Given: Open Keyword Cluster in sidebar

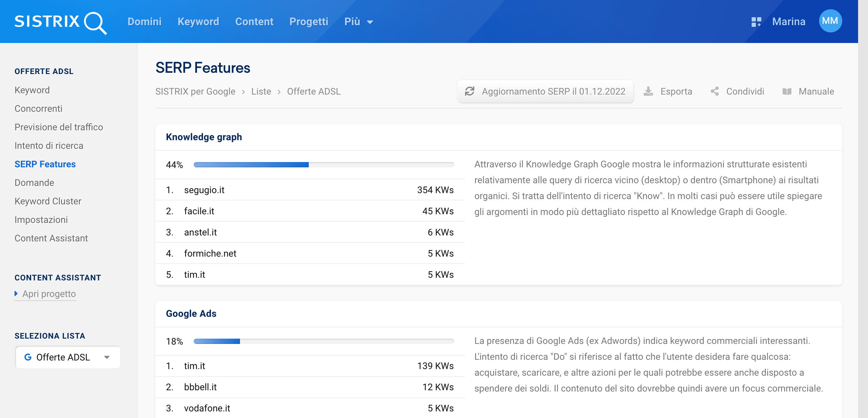Looking at the screenshot, I should click(48, 201).
